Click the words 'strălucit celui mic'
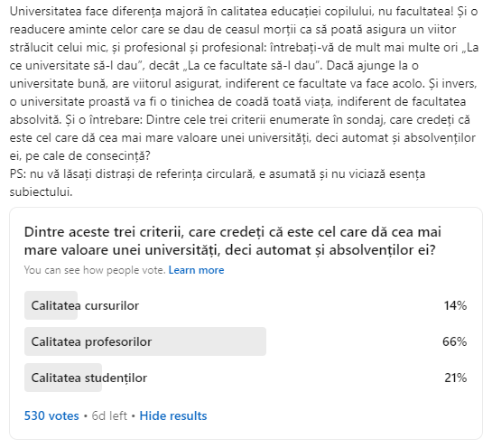 click(x=58, y=48)
